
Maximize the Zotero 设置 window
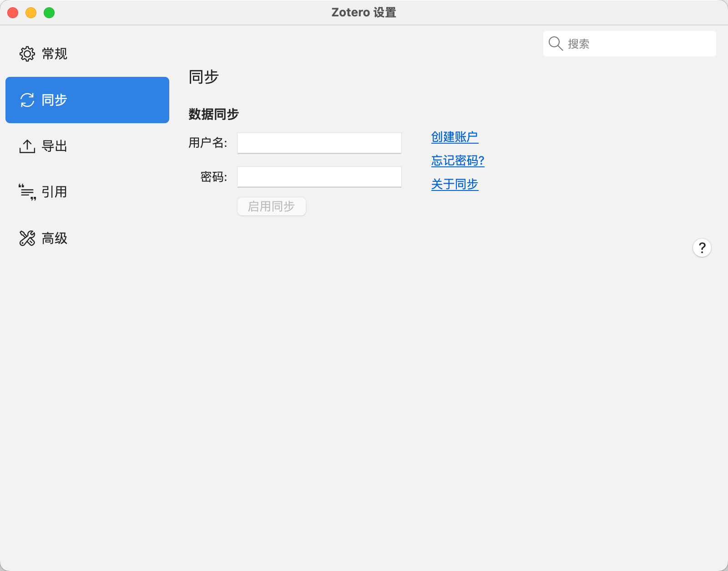coord(49,13)
